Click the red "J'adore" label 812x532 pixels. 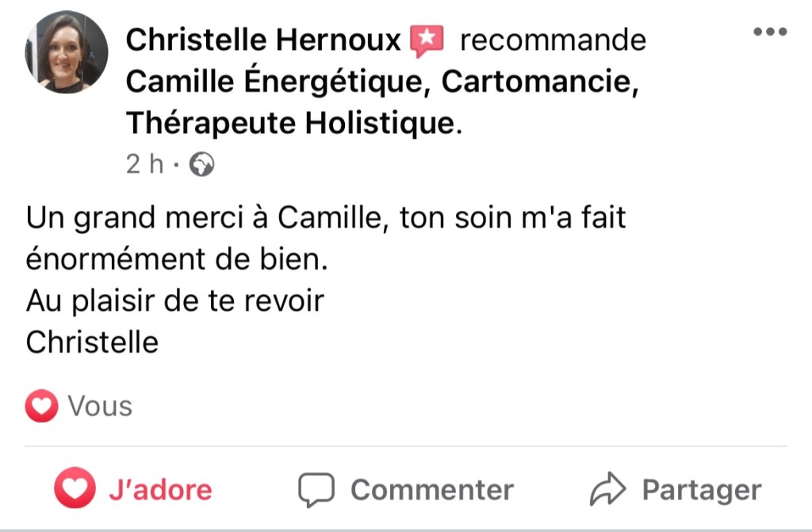click(159, 489)
